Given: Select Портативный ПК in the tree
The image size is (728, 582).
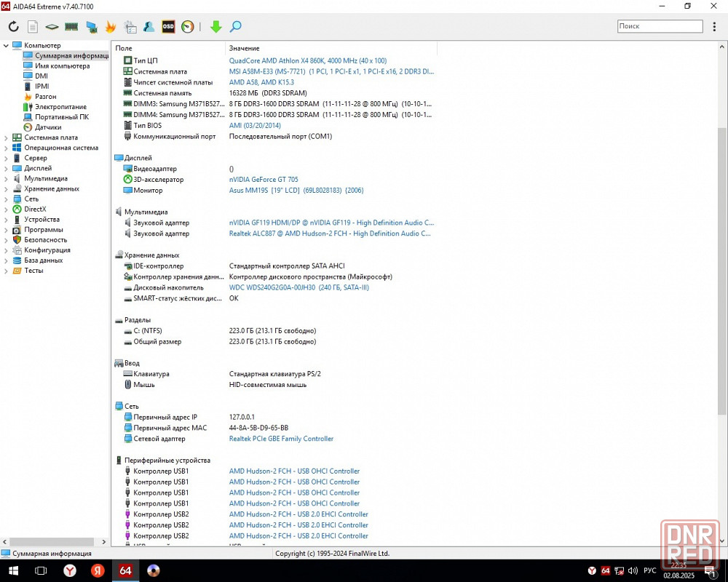Looking at the screenshot, I should tap(62, 117).
